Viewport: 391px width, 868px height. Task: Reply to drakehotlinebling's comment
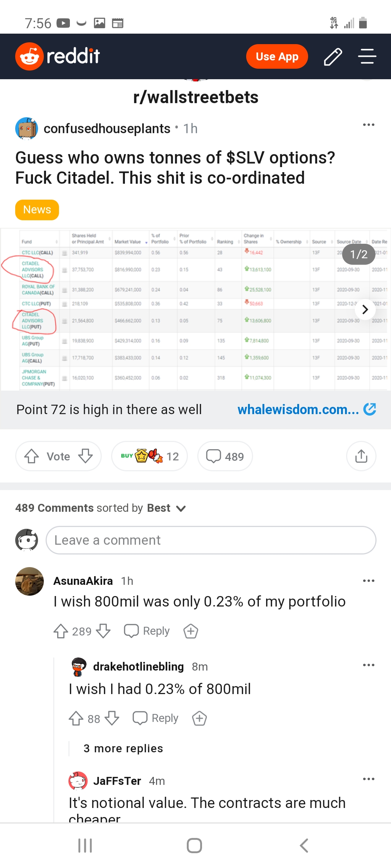click(156, 718)
